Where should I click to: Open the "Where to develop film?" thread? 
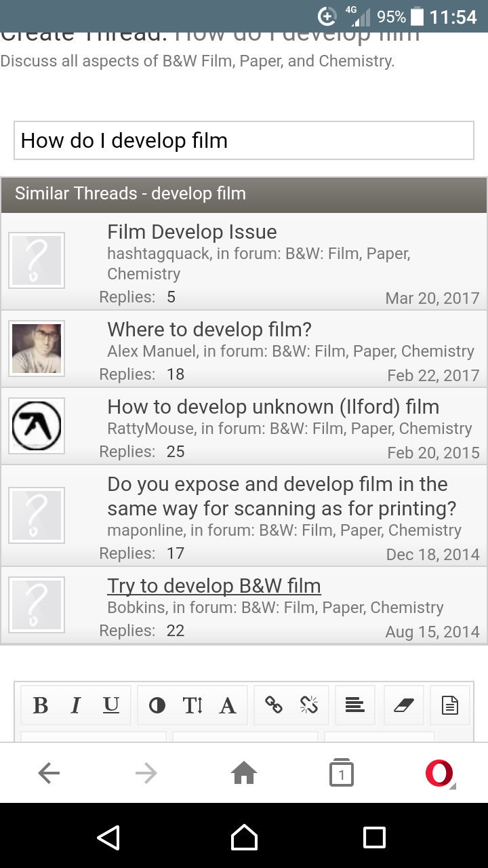tap(209, 330)
